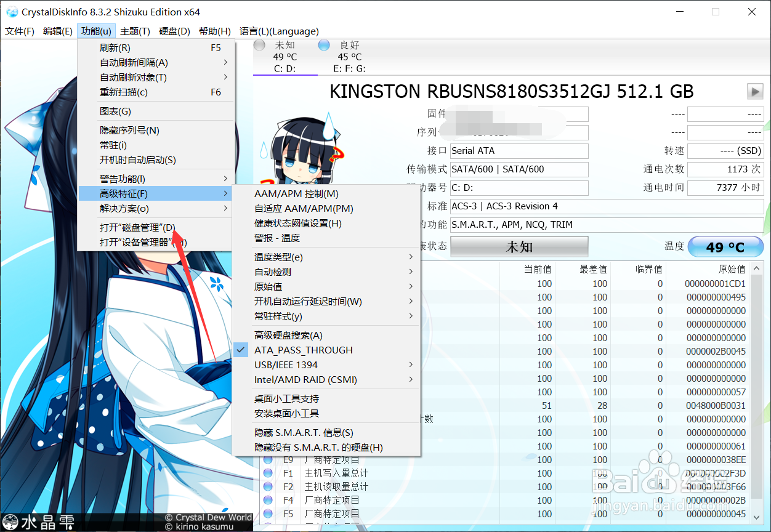Click the 49 °C temperature button

pyautogui.click(x=725, y=247)
